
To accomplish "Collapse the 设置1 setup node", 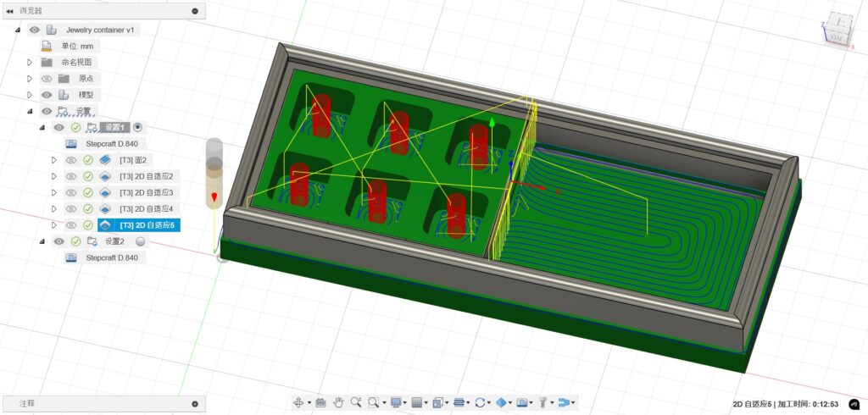I will click(42, 128).
